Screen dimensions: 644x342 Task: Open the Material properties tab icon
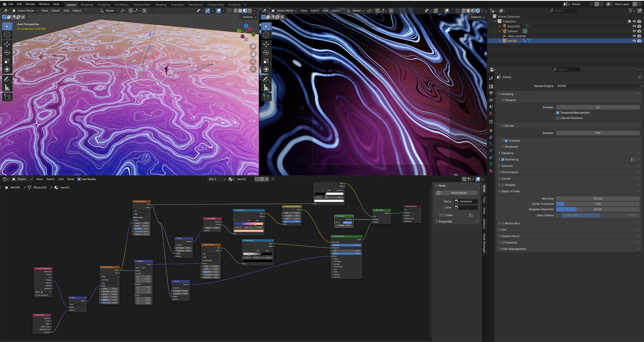(x=491, y=171)
